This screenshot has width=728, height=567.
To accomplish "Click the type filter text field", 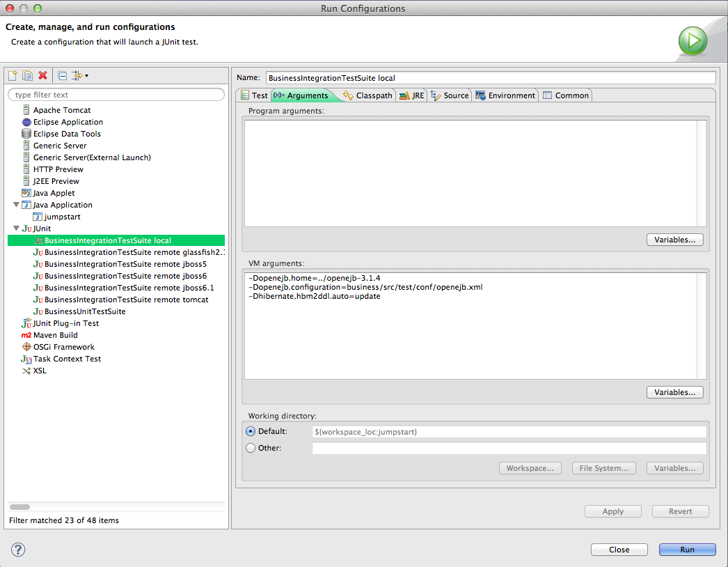I will coord(116,95).
